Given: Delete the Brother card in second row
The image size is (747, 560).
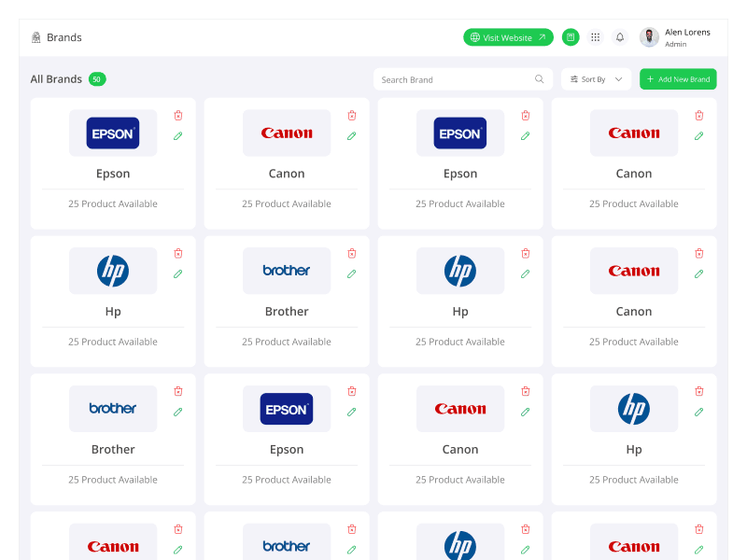Looking at the screenshot, I should 352,253.
